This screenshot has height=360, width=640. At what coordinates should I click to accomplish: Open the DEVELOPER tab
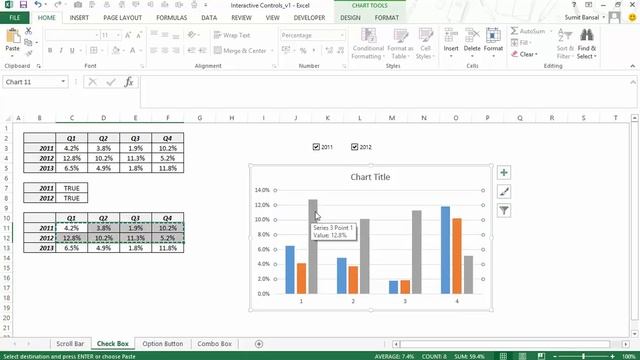[309, 18]
